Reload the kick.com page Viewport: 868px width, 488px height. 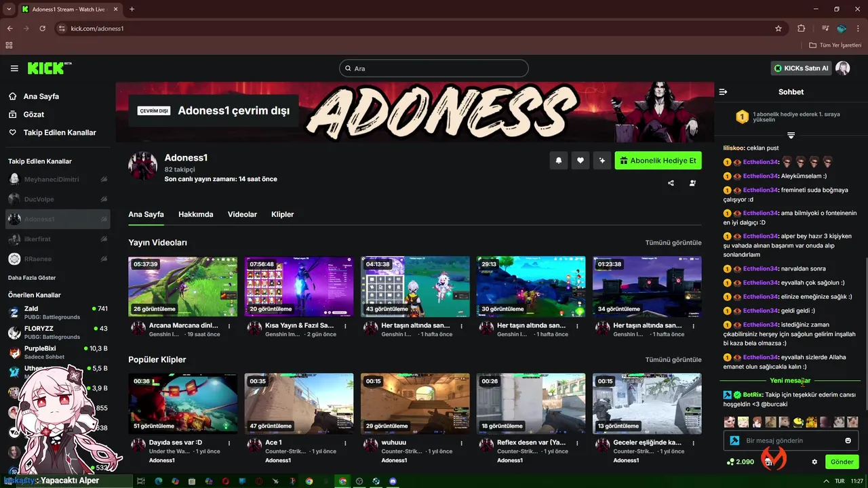point(42,28)
